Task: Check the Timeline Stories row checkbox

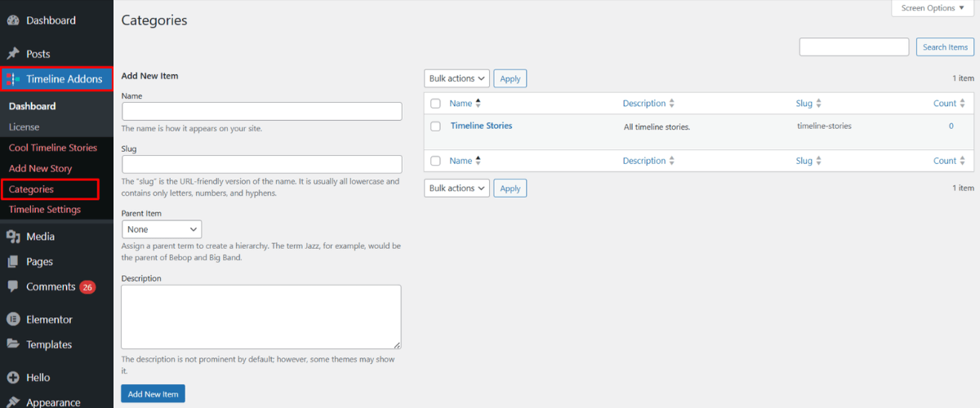Action: click(435, 126)
